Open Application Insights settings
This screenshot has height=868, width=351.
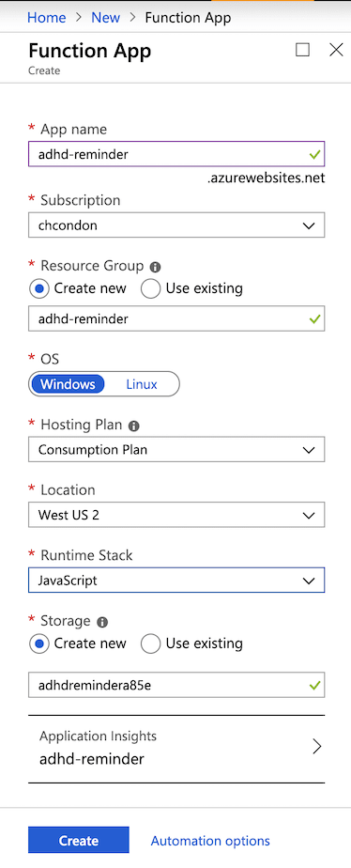pos(176,749)
